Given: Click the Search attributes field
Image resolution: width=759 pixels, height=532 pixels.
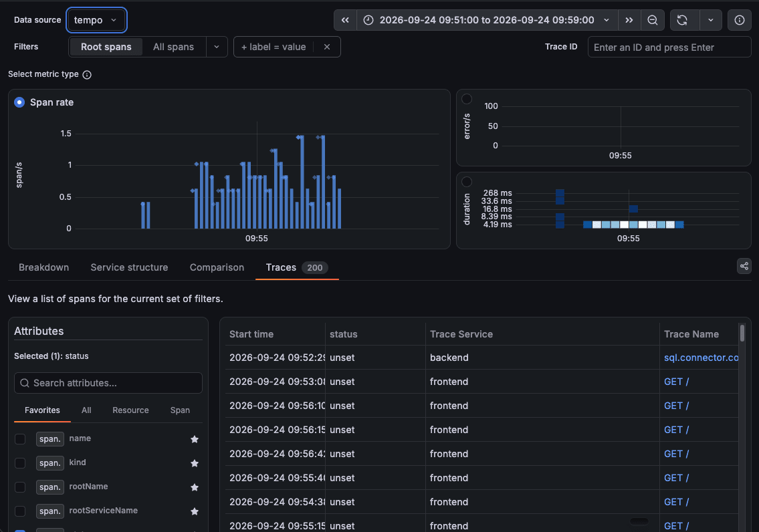Looking at the screenshot, I should 108,383.
